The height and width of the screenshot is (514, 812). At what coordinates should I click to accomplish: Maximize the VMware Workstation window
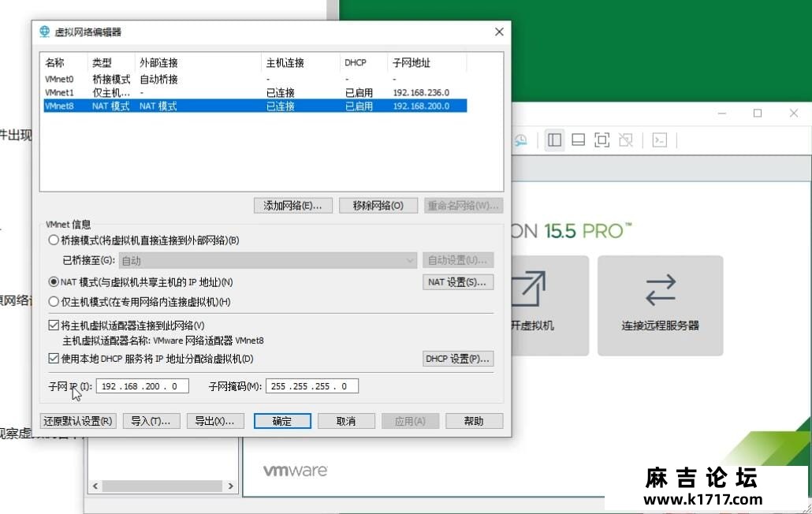pos(758,113)
